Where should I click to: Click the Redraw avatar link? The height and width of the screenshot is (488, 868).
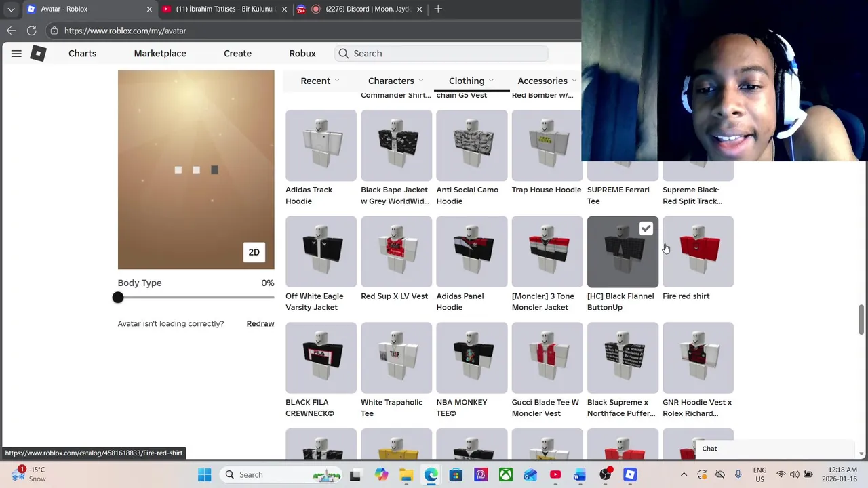coord(260,324)
